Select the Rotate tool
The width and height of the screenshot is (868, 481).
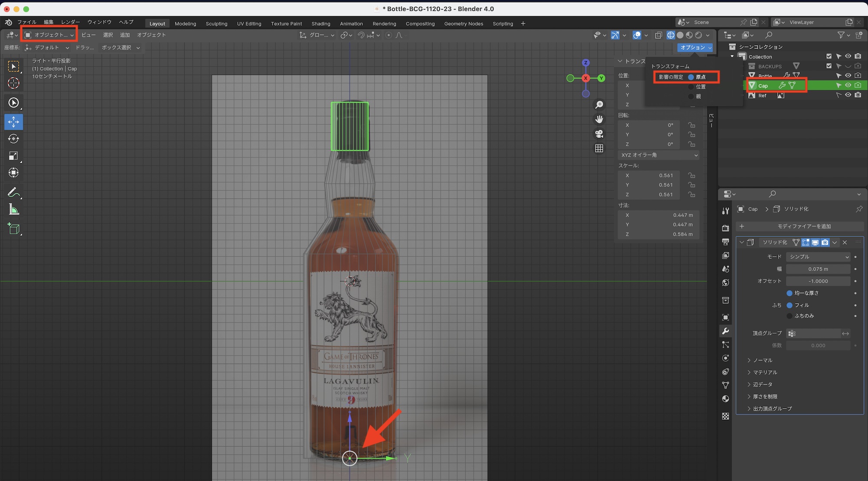[x=13, y=139]
